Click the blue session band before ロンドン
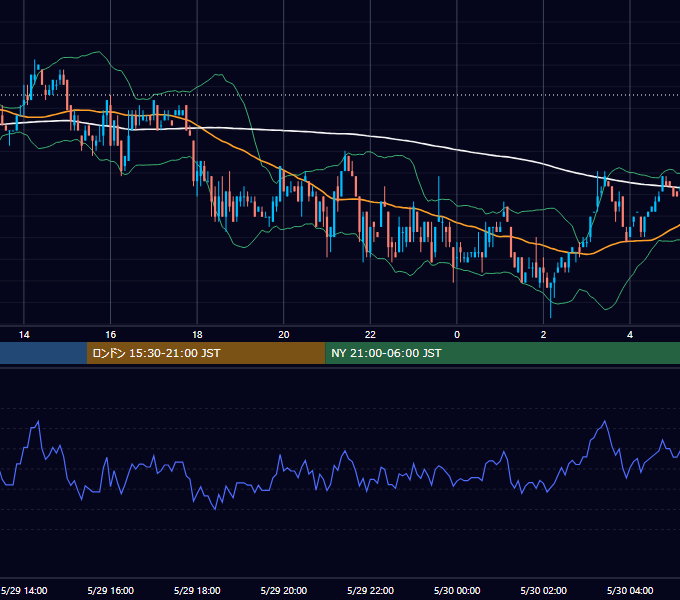The width and height of the screenshot is (680, 600). coord(43,353)
